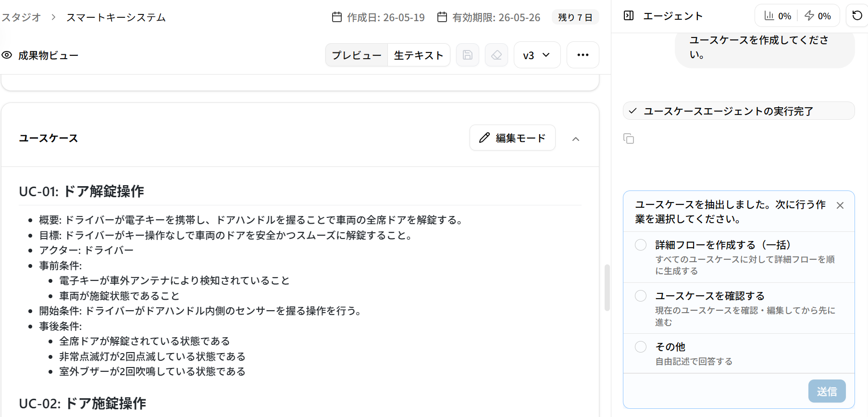Image resolution: width=868 pixels, height=417 pixels.
Task: Click the 有効期限: 26-05-26 text
Action: click(496, 17)
